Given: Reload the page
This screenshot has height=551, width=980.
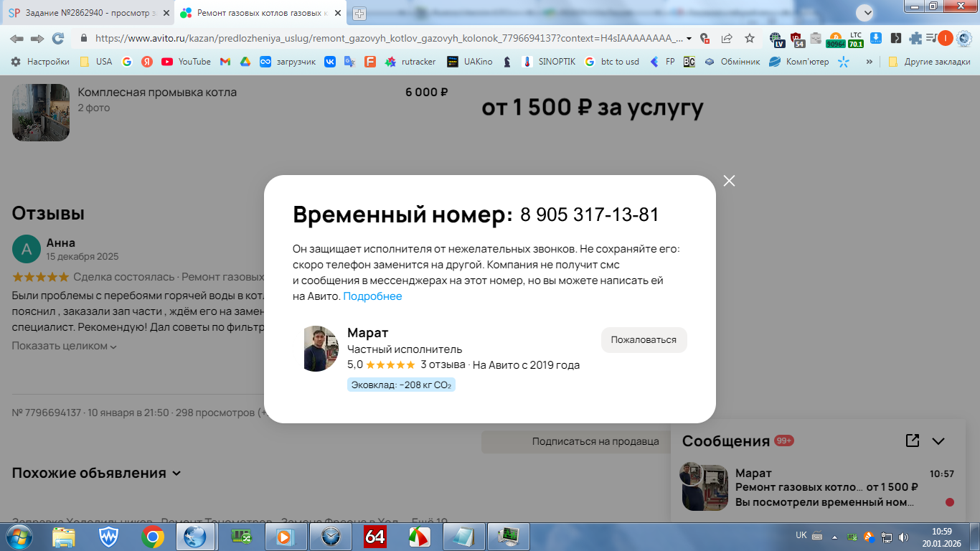Looking at the screenshot, I should 58,38.
